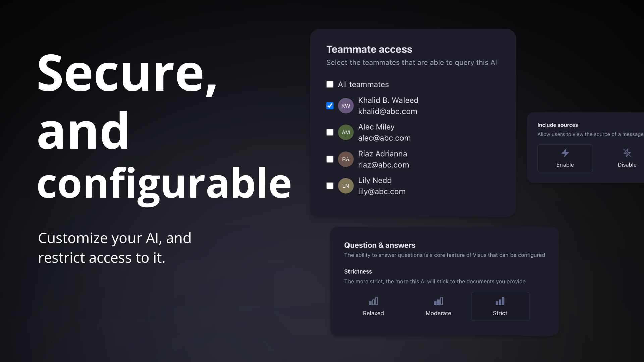Click the KW avatar icon
Viewport: 644px width, 362px height.
click(x=346, y=106)
